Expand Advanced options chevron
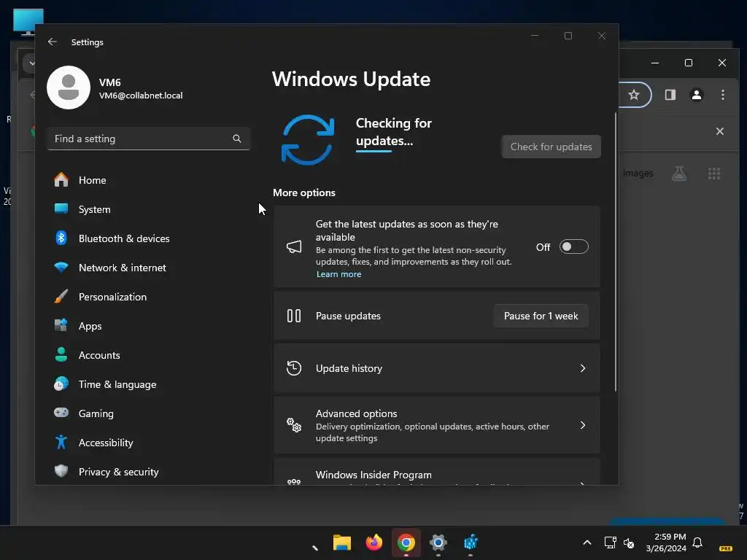The image size is (747, 560). (x=583, y=425)
